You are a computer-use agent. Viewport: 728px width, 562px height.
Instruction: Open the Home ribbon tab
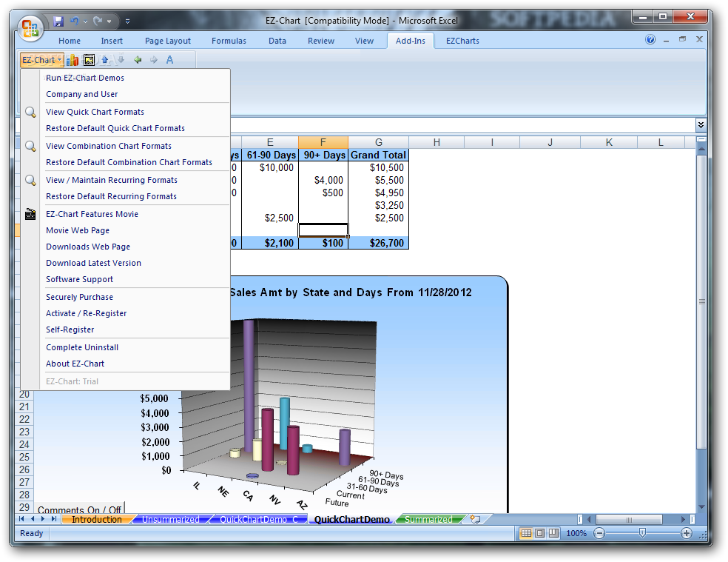(70, 41)
